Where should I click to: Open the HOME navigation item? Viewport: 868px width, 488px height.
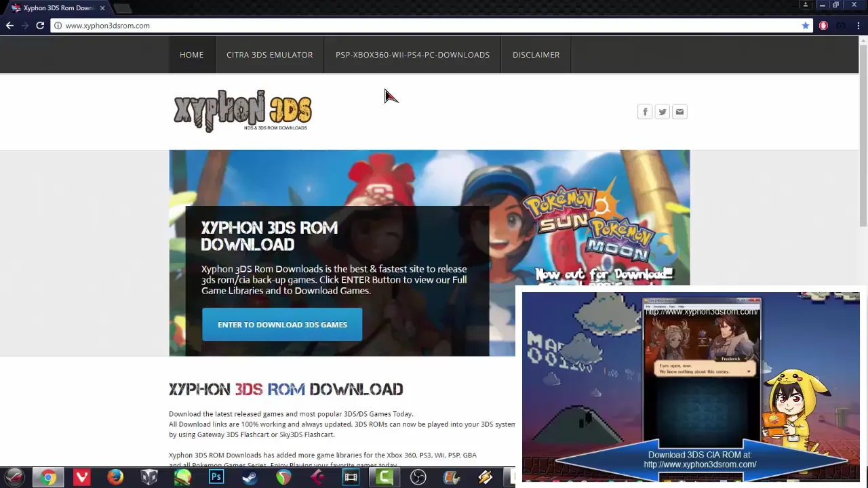click(191, 55)
